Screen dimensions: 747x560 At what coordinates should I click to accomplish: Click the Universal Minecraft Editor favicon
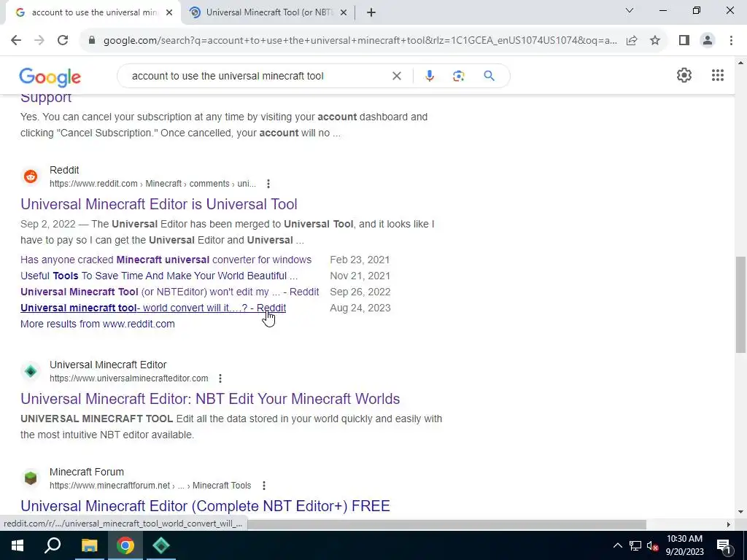pyautogui.click(x=31, y=371)
